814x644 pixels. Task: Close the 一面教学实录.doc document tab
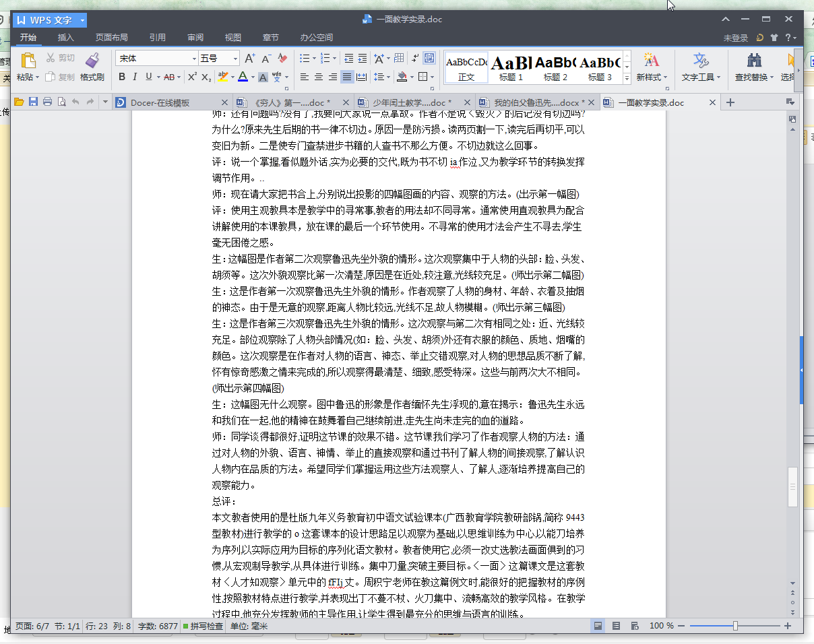pyautogui.click(x=713, y=103)
